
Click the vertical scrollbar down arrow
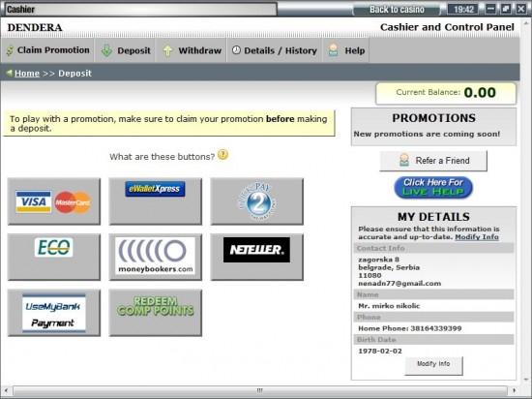(526, 380)
